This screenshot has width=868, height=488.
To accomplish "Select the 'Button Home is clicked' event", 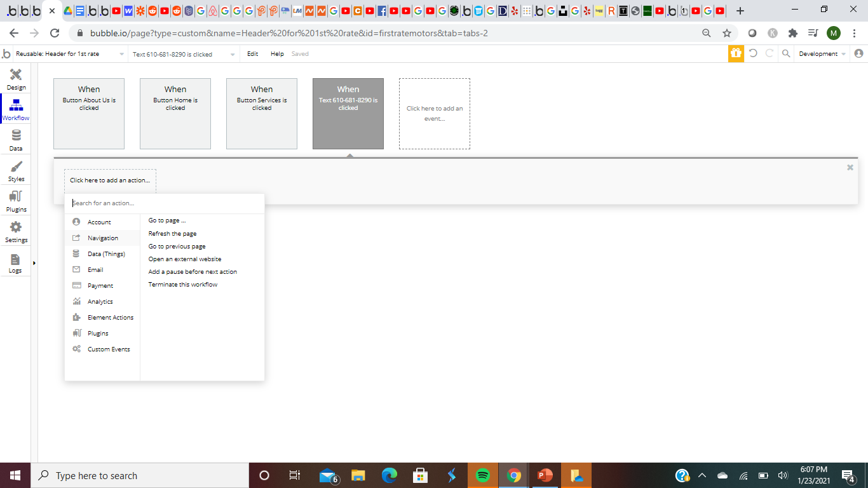I will click(175, 114).
